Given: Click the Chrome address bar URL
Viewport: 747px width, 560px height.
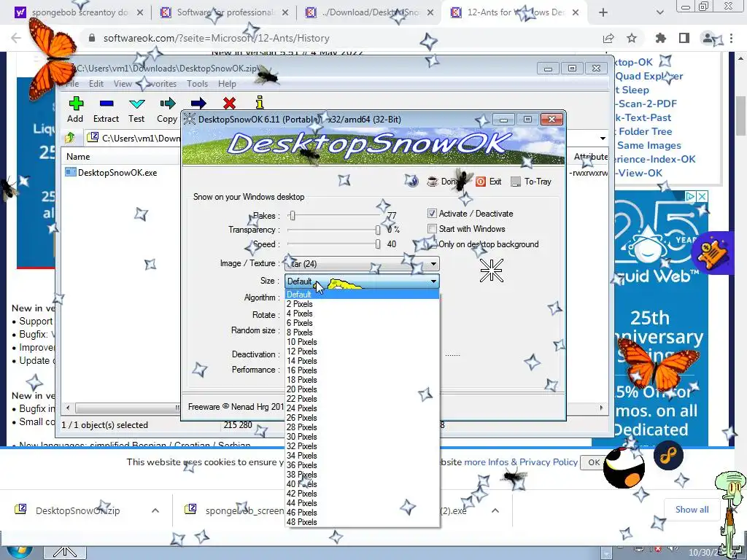Looking at the screenshot, I should [x=216, y=38].
